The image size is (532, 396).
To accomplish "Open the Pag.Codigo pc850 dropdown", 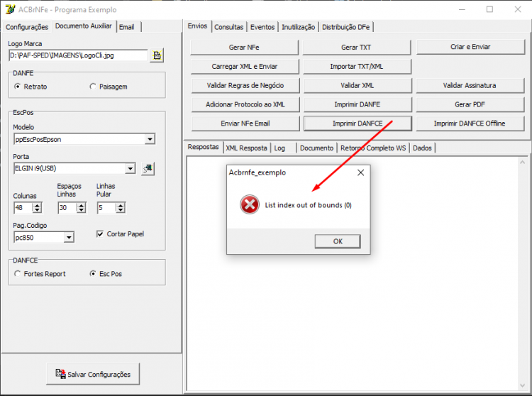I will pos(69,238).
